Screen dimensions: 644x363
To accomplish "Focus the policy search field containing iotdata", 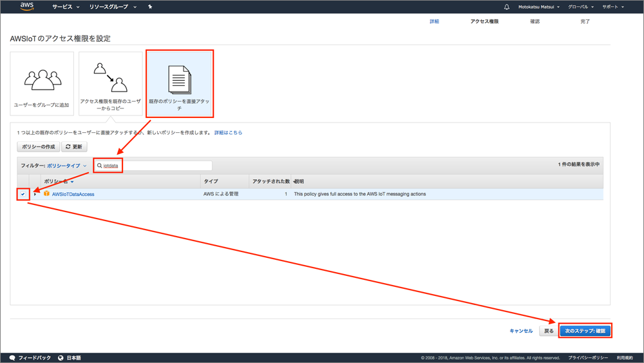I will (x=153, y=166).
